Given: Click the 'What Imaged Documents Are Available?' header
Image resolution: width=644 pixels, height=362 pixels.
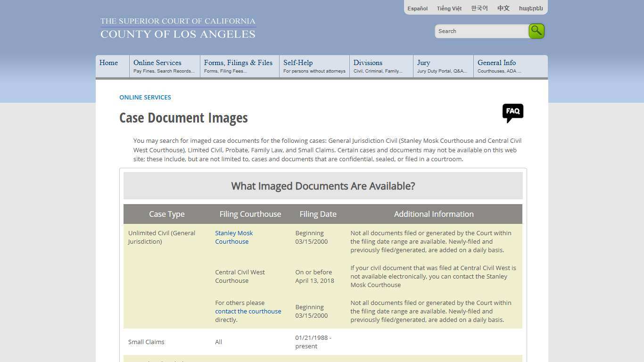Looking at the screenshot, I should (323, 186).
